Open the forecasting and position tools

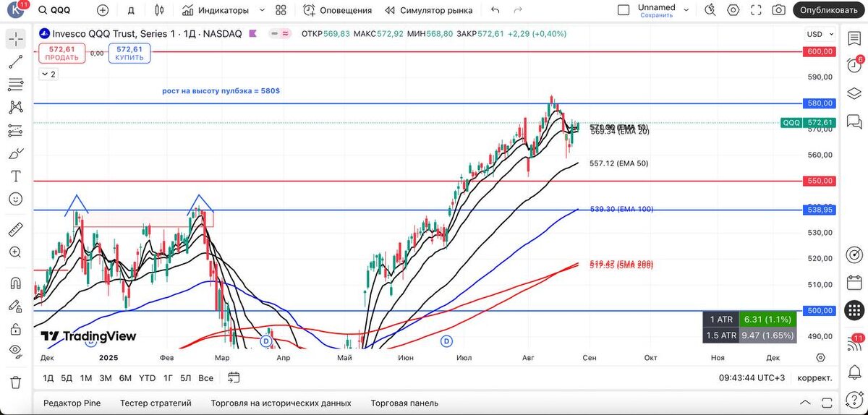coord(15,130)
